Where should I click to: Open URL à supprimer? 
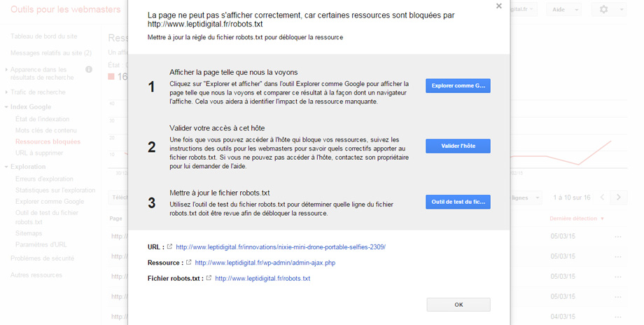[39, 153]
